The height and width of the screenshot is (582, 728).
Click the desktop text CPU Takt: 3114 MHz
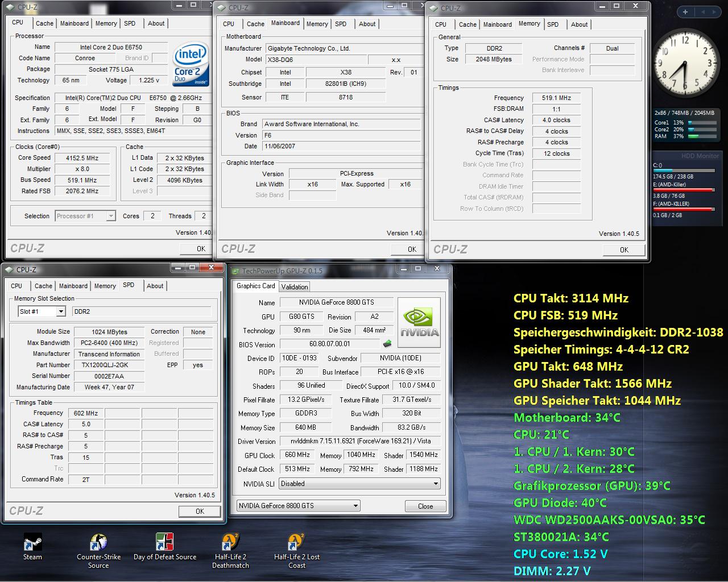pyautogui.click(x=571, y=298)
